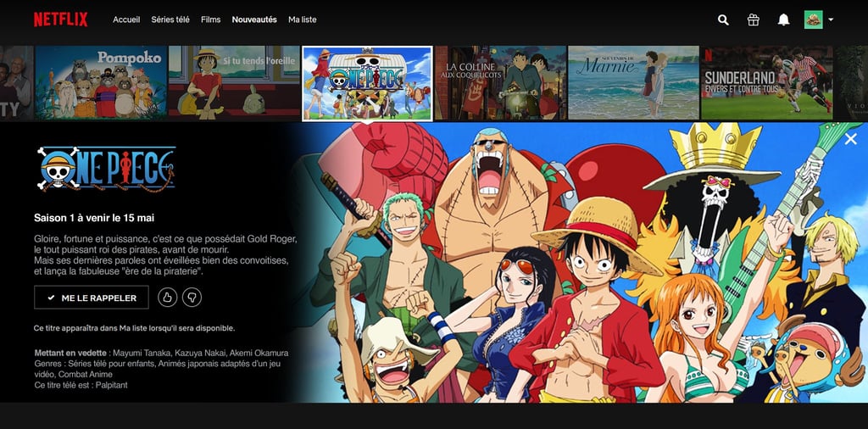This screenshot has width=868, height=429.
Task: Click the One Piece title logo
Action: [x=106, y=169]
